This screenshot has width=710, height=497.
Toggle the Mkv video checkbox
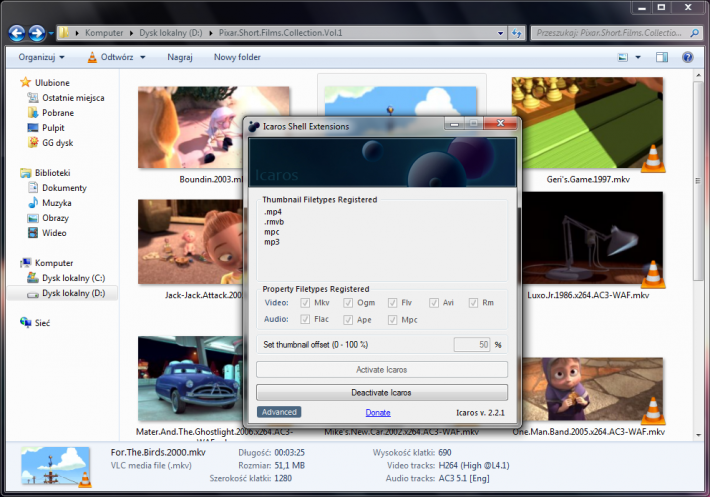[x=305, y=303]
